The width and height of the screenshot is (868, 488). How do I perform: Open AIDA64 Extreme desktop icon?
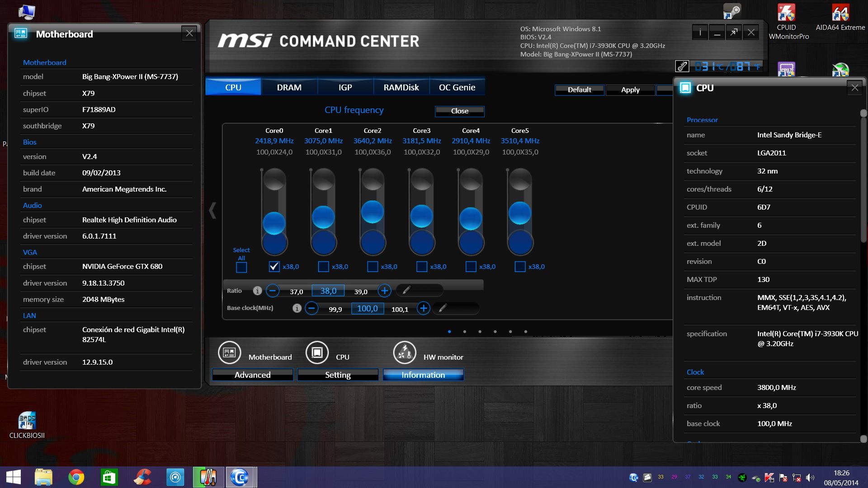pyautogui.click(x=840, y=17)
